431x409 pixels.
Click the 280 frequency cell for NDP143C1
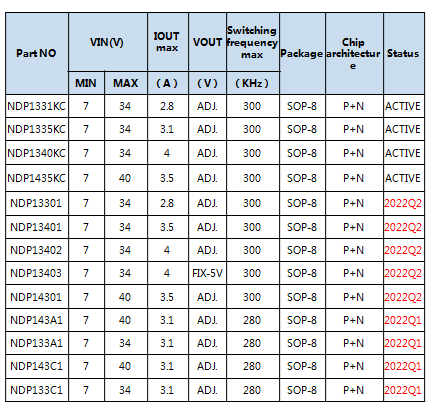[252, 366]
